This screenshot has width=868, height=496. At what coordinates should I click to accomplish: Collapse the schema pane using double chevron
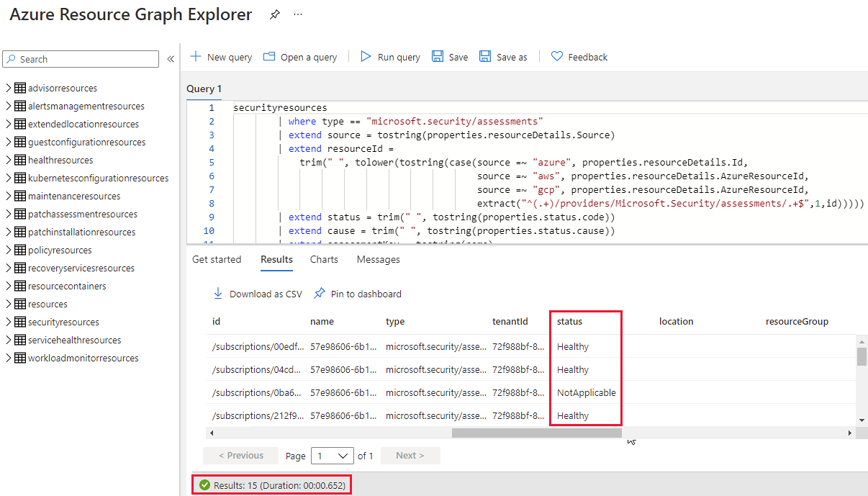pyautogui.click(x=171, y=59)
